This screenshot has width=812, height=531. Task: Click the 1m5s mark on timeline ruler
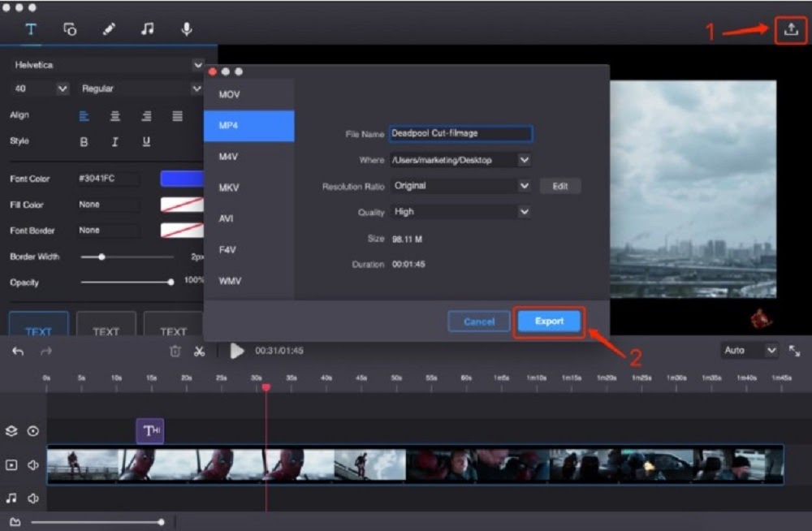point(501,378)
